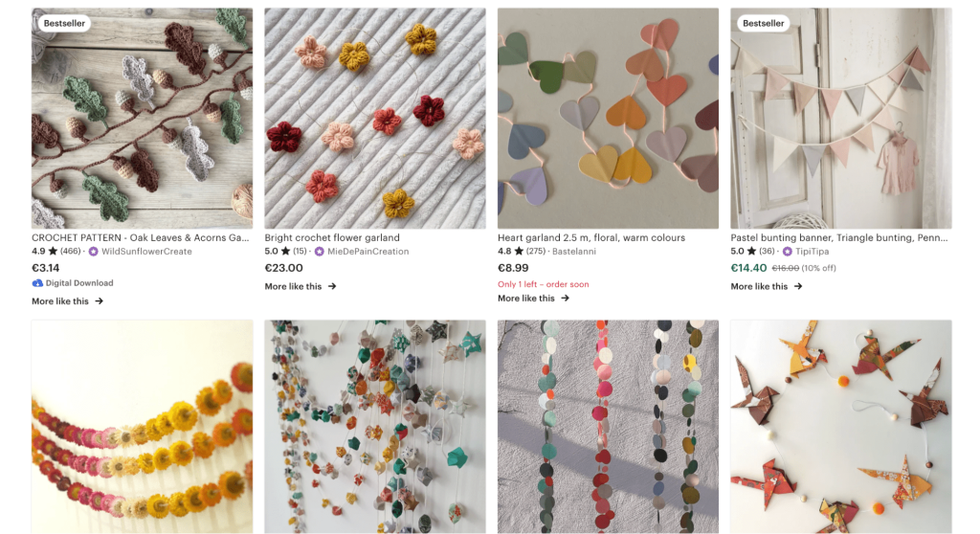This screenshot has width=980, height=534.
Task: Click the star seller badge beside WildSunflowerCreate
Action: tap(94, 252)
